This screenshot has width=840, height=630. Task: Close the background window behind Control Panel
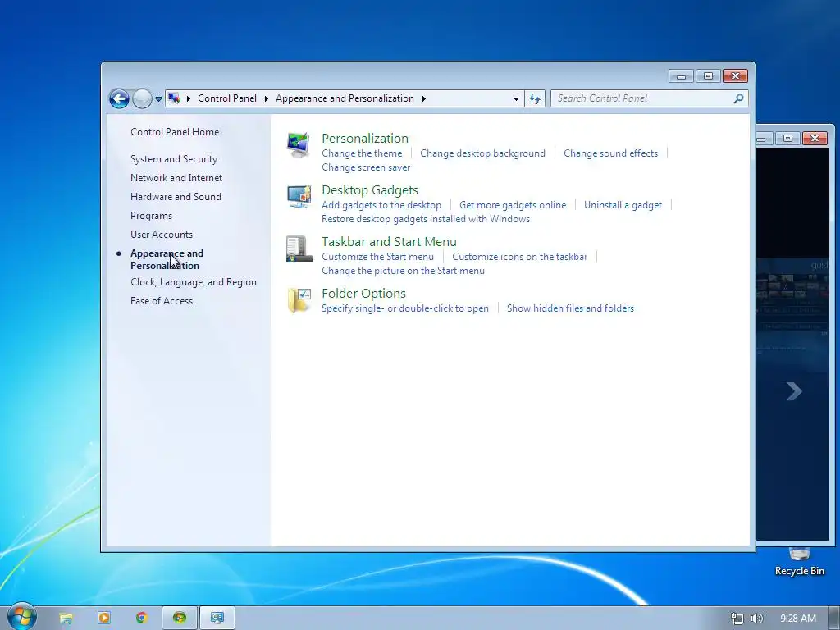815,138
